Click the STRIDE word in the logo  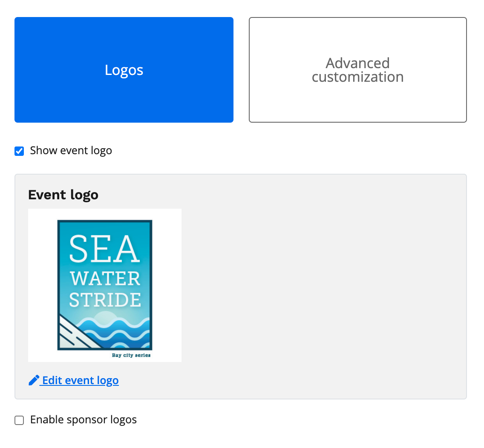pyautogui.click(x=105, y=300)
